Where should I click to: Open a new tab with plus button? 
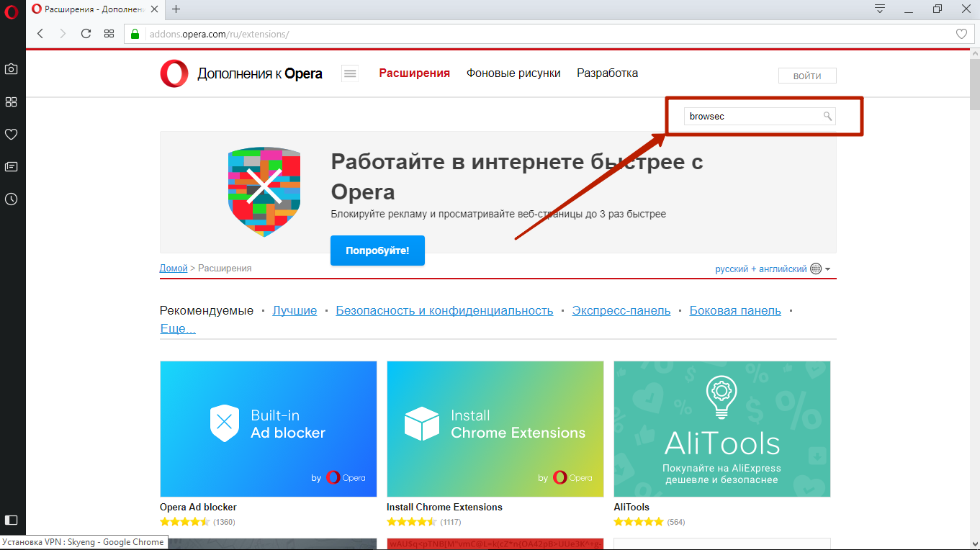[x=176, y=9]
